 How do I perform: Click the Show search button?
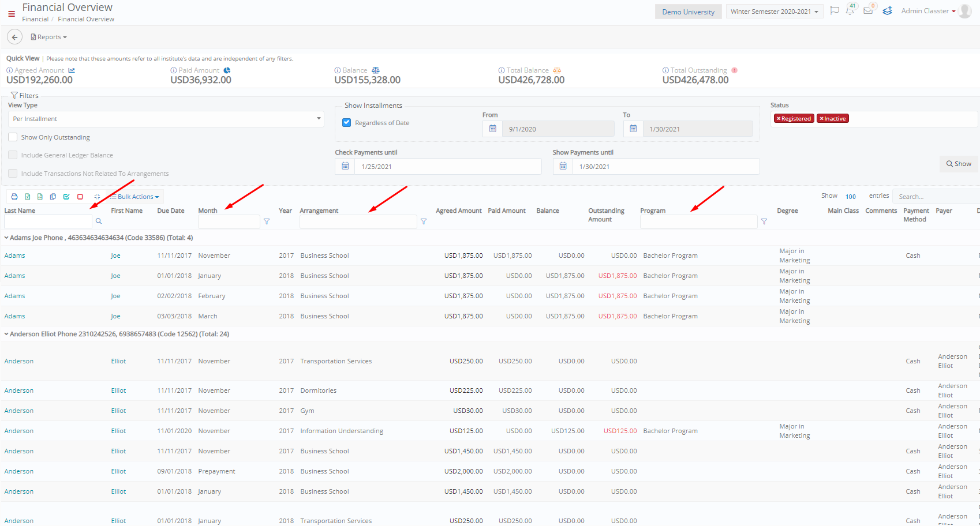pos(959,164)
